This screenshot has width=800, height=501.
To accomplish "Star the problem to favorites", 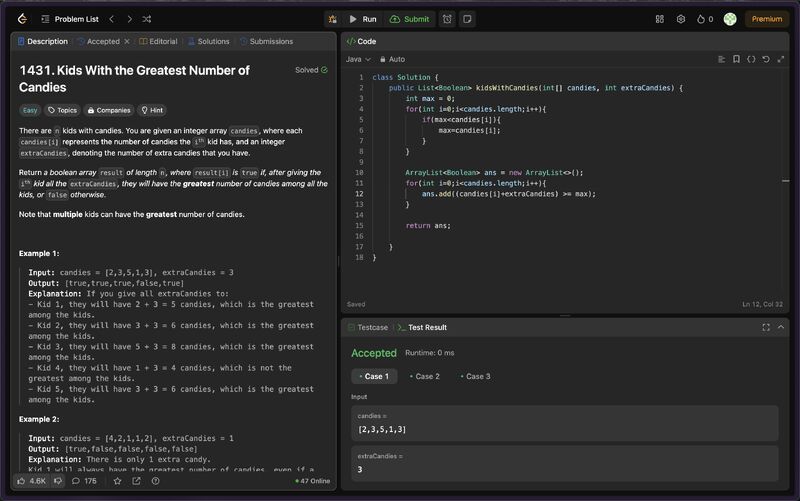I will pyautogui.click(x=117, y=481).
